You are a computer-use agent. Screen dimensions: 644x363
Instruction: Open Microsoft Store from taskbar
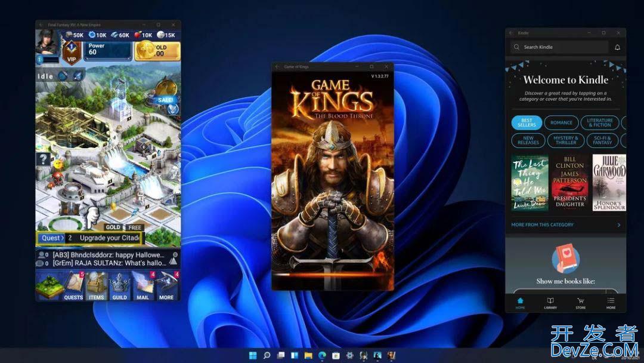click(336, 355)
